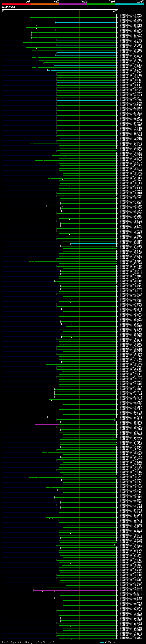Select label UniRef100_C1MKI8
The width and height of the screenshot is (146, 644).
point(131,63)
